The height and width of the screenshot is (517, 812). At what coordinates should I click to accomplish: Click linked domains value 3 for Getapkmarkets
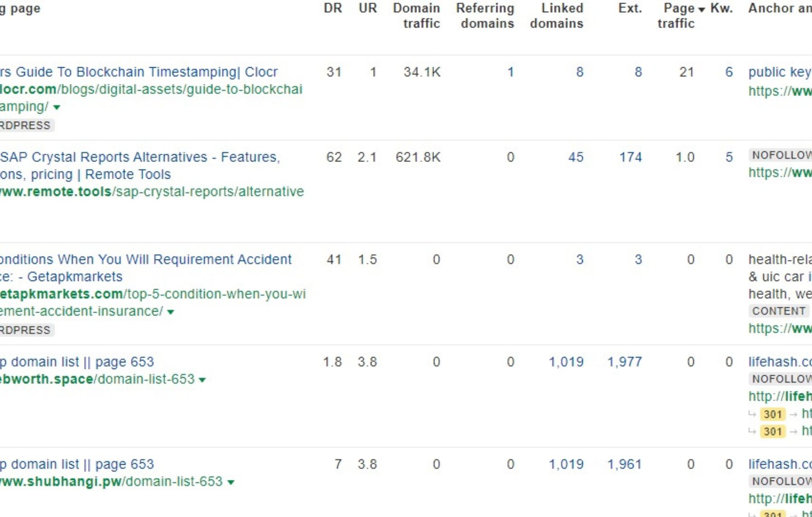click(580, 259)
